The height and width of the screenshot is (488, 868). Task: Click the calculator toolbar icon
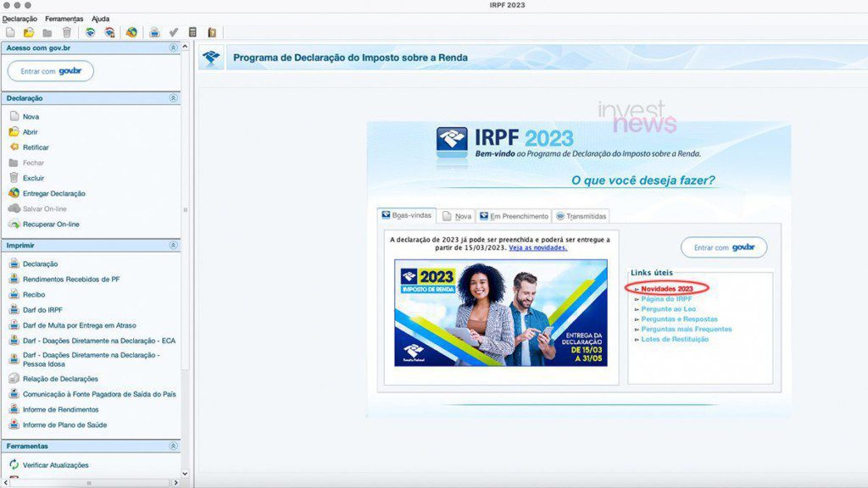[x=192, y=33]
